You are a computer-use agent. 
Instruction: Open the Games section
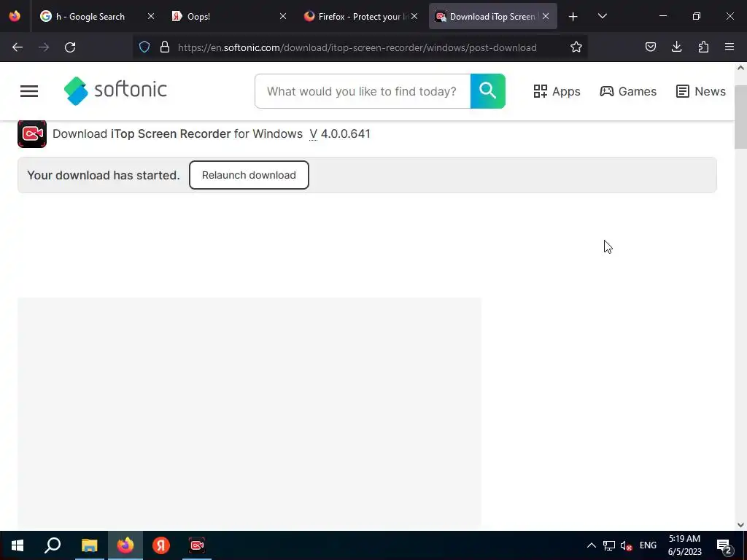(628, 91)
